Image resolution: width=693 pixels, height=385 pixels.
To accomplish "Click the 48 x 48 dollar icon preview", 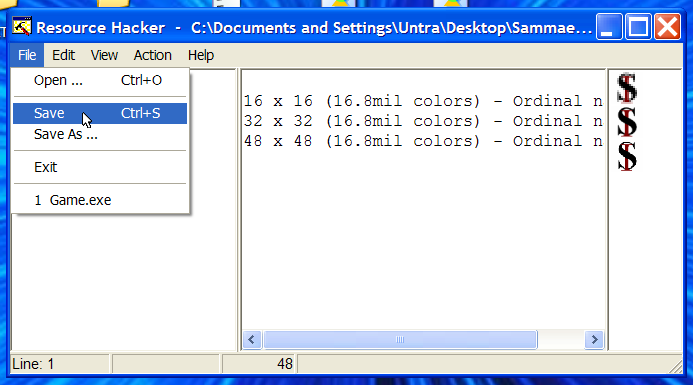I will [x=627, y=156].
